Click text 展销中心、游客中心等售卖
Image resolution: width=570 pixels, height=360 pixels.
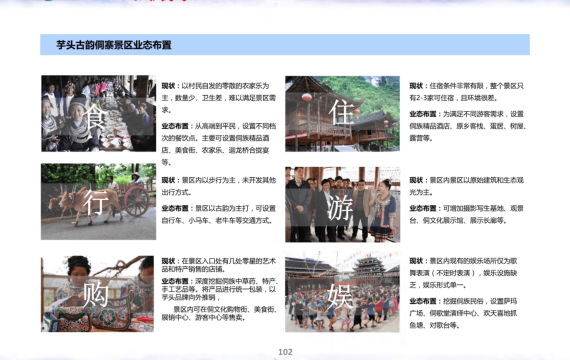click(203, 317)
